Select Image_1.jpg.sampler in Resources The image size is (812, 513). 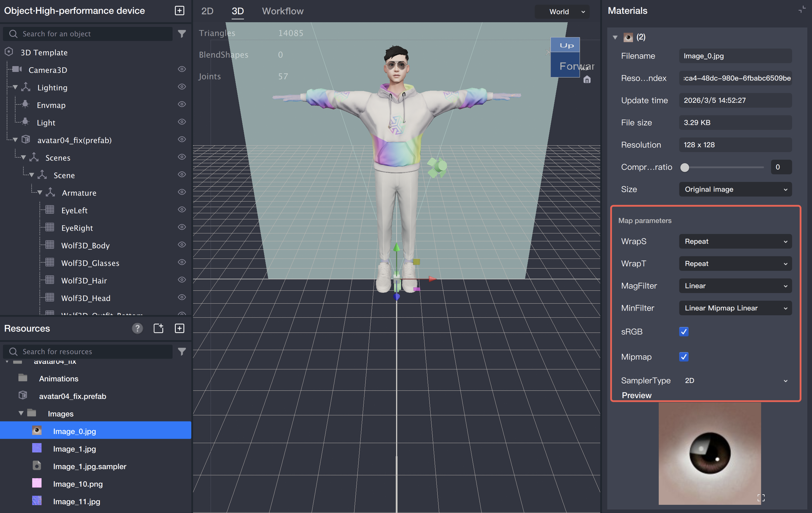[x=89, y=466]
